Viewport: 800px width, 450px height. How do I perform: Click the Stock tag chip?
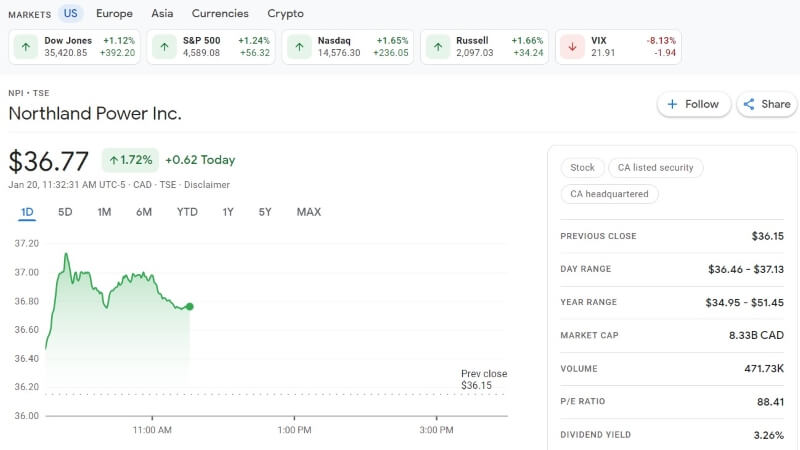pos(582,167)
